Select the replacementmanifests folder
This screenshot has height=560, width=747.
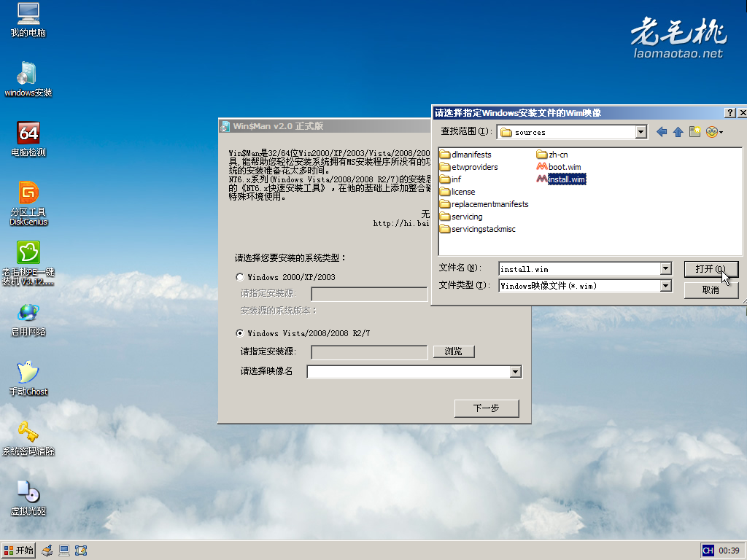pos(484,204)
